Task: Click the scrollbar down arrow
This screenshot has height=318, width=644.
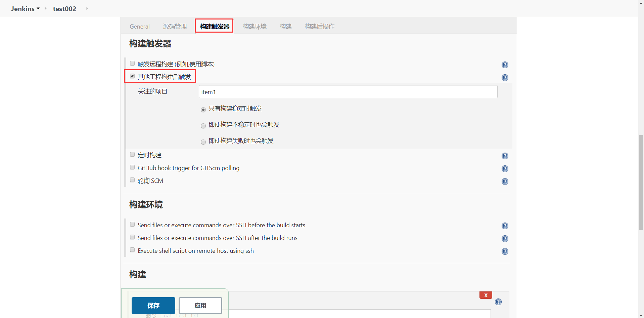Action: tap(641, 315)
